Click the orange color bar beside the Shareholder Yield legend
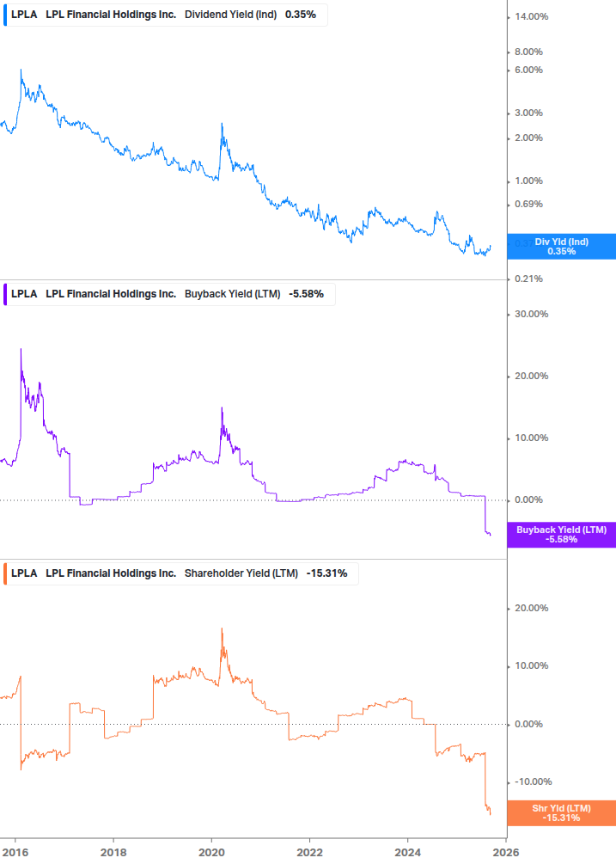Image resolution: width=616 pixels, height=864 pixels. click(x=5, y=573)
